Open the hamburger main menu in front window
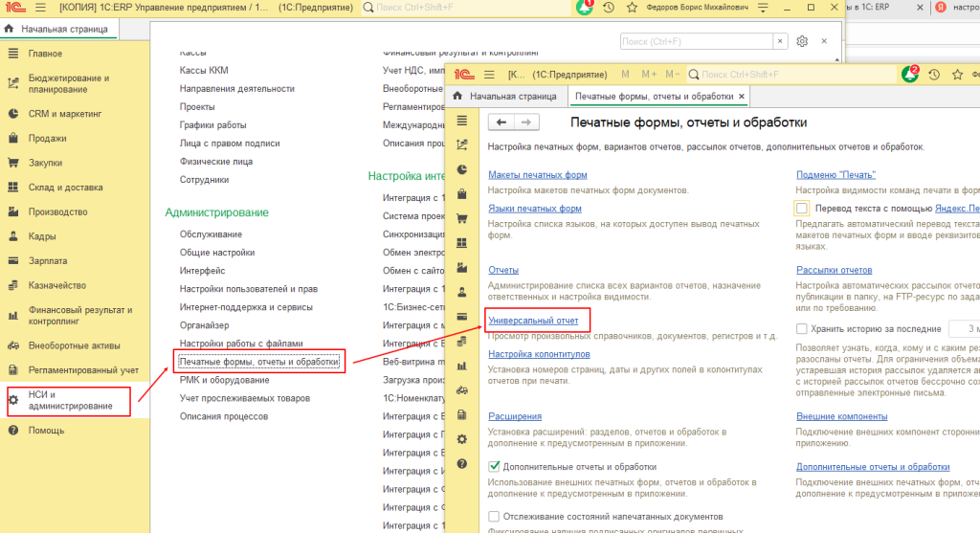980x533 pixels. click(x=488, y=75)
